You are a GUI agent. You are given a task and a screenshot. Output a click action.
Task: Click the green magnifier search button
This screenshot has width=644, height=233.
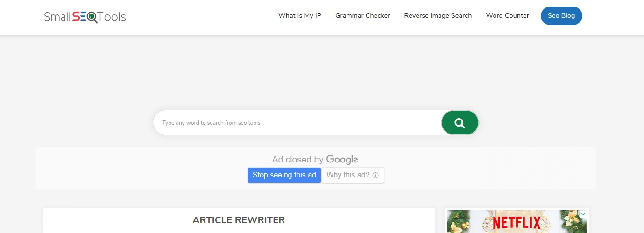(460, 123)
